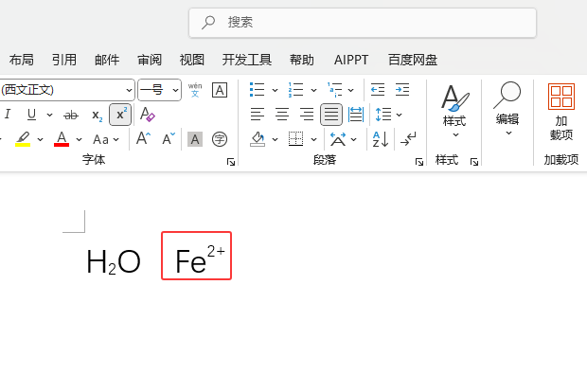The height and width of the screenshot is (392, 587).
Task: Click the sort A-Z icon
Action: click(x=380, y=139)
